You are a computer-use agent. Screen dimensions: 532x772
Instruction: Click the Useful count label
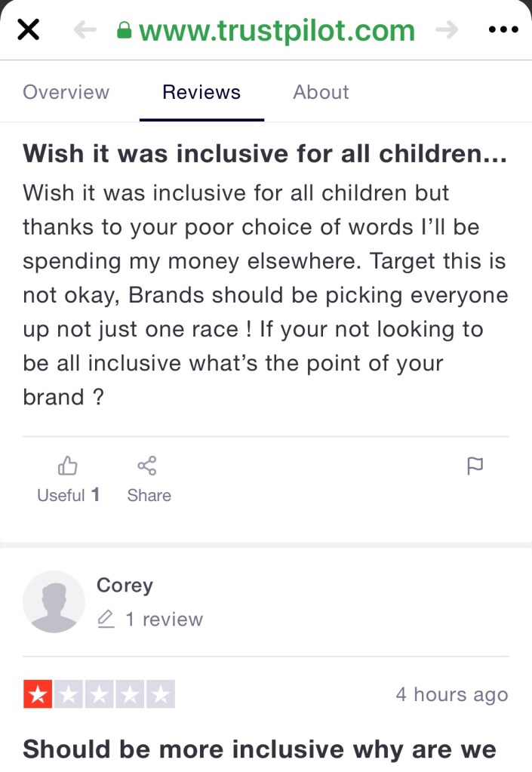click(68, 495)
